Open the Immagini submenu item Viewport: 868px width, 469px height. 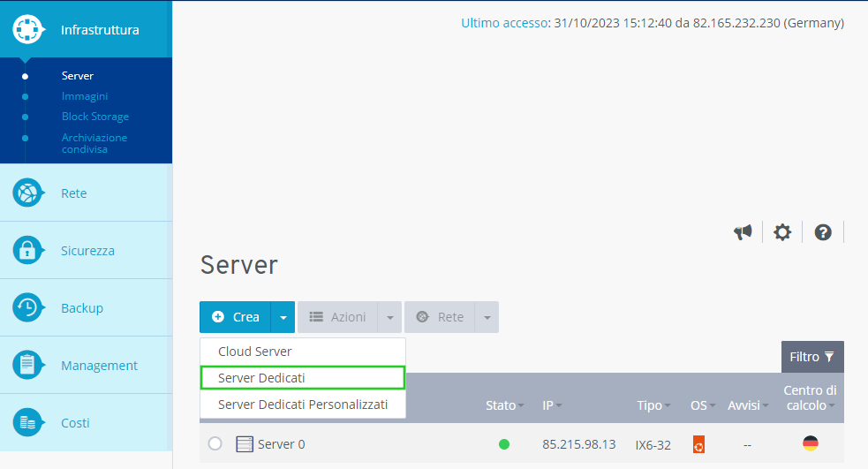pos(85,96)
